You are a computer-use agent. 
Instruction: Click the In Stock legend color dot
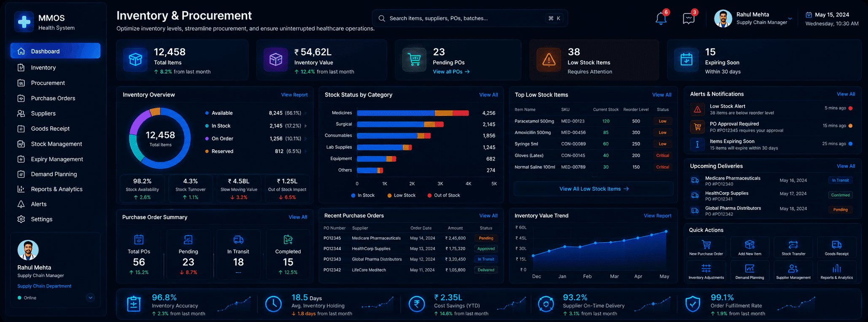click(x=353, y=196)
